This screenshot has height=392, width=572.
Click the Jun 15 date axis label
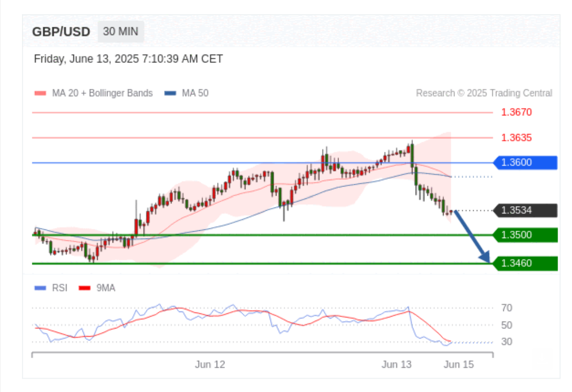click(459, 364)
